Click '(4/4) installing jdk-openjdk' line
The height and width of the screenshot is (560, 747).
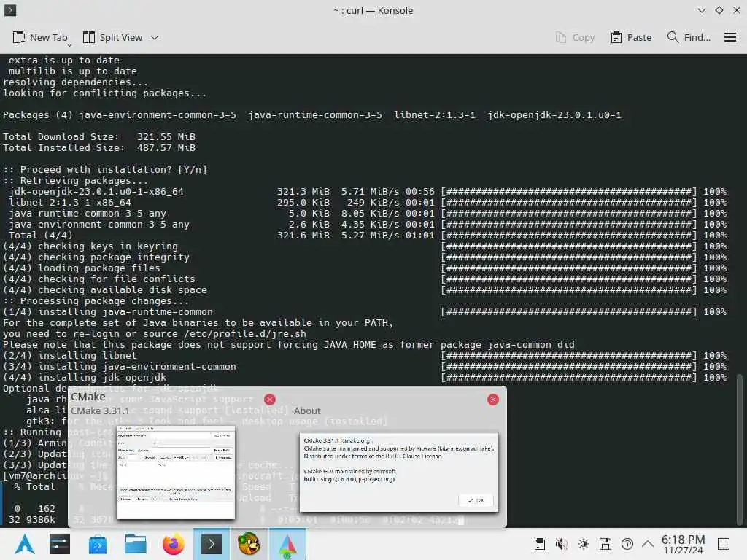[x=85, y=378]
